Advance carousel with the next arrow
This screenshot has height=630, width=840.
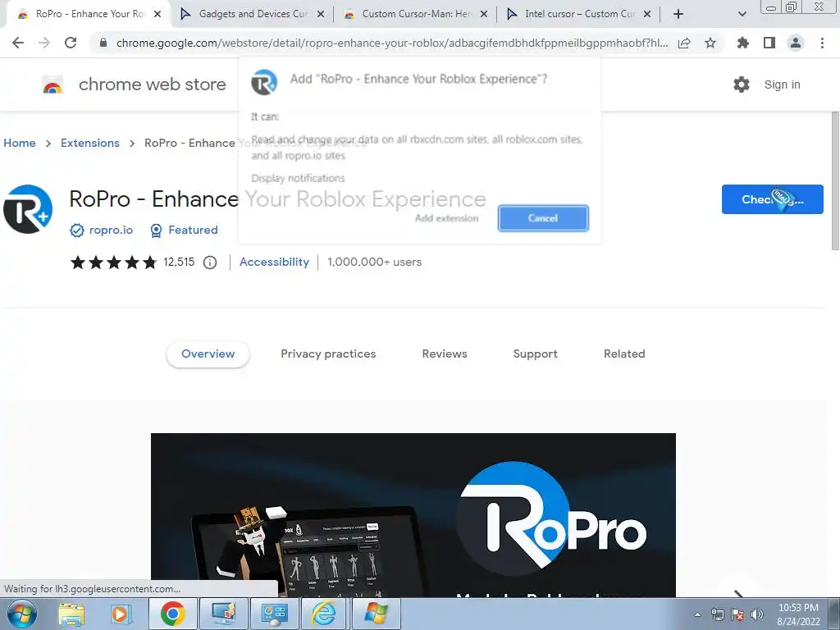point(738,592)
